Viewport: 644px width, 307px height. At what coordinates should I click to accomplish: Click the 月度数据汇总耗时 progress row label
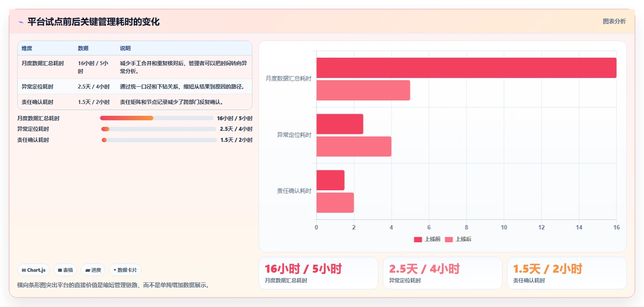pyautogui.click(x=38, y=118)
